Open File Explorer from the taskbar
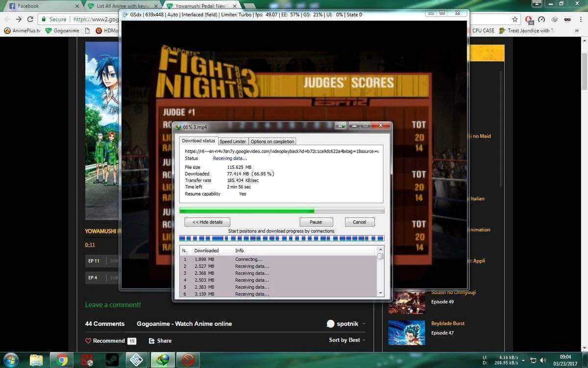This screenshot has height=368, width=588. coord(37,360)
